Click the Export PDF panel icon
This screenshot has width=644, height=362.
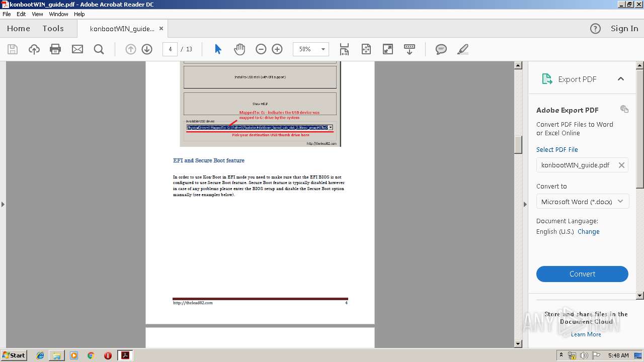click(547, 79)
